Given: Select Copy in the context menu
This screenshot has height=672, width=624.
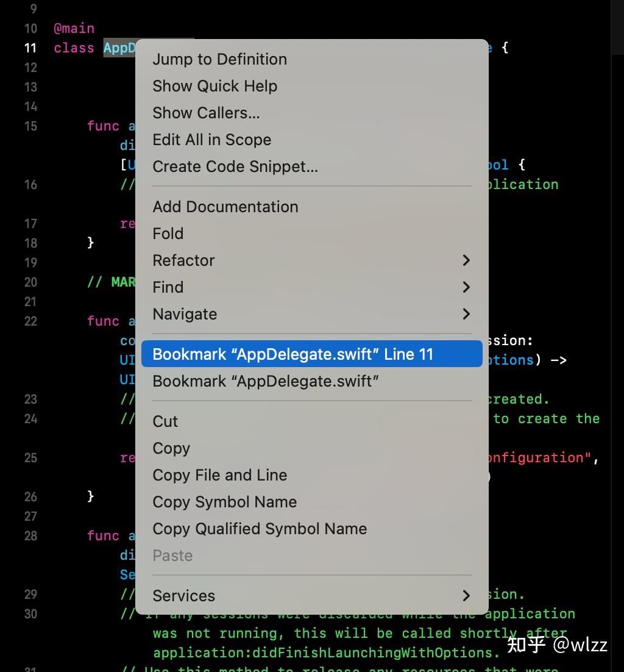Looking at the screenshot, I should click(171, 448).
